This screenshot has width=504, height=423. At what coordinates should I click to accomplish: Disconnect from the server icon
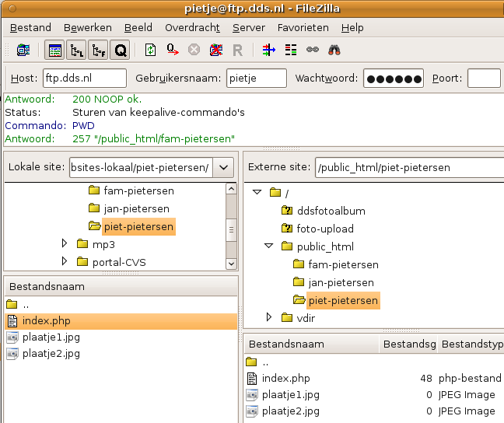216,50
